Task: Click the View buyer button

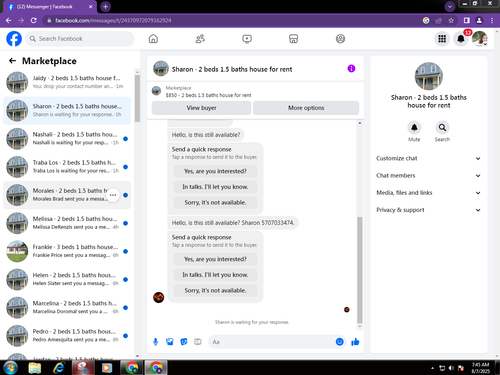Action: [x=201, y=108]
